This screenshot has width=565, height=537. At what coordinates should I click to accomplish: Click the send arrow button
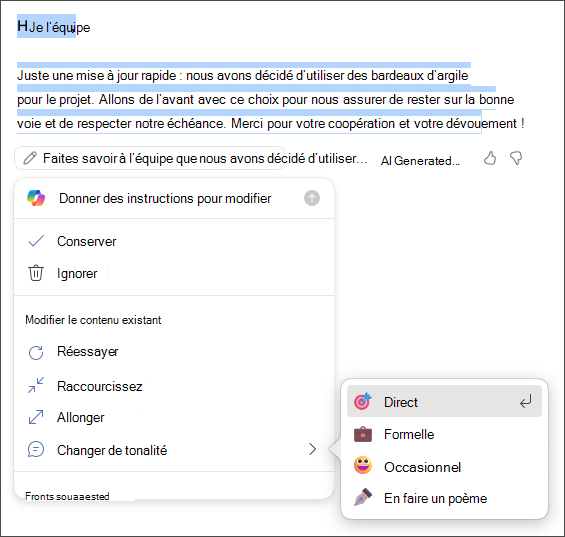click(x=312, y=198)
